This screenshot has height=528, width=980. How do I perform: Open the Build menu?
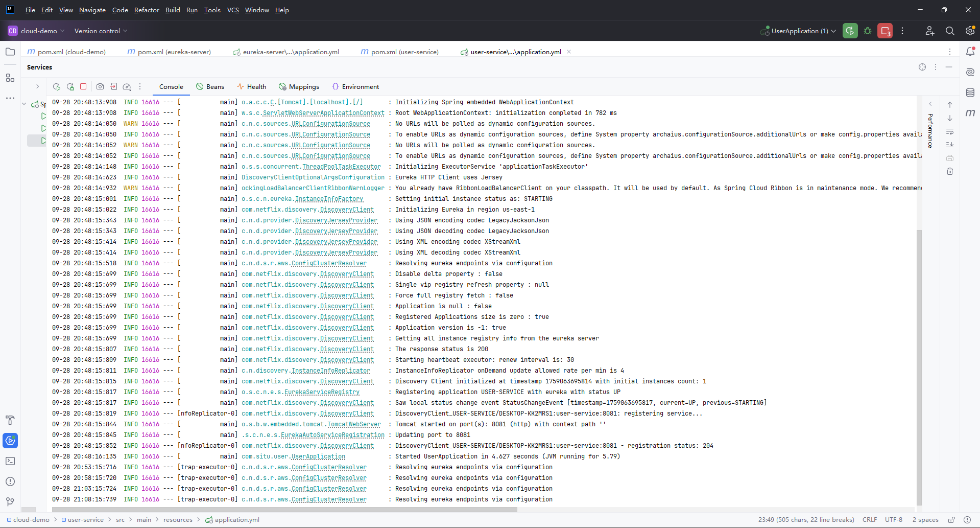pos(173,10)
